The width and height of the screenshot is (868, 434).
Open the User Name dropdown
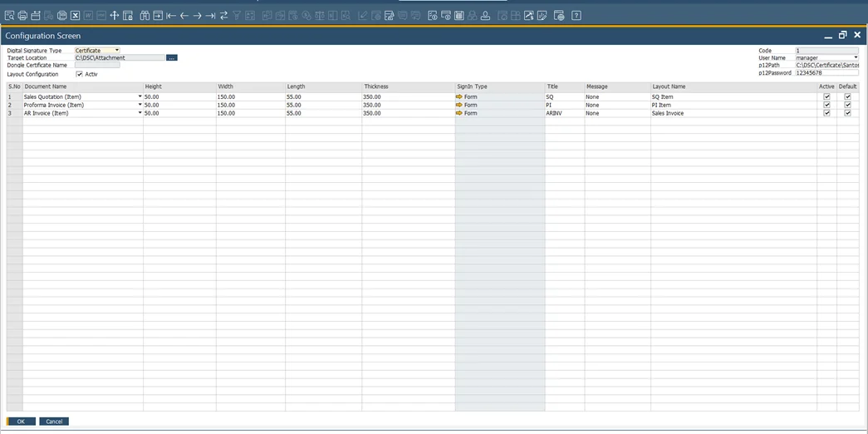point(855,58)
